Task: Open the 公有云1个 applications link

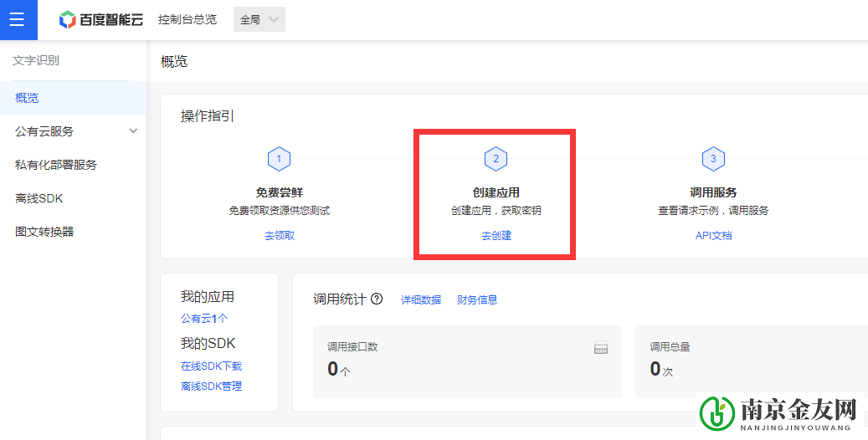Action: tap(204, 319)
